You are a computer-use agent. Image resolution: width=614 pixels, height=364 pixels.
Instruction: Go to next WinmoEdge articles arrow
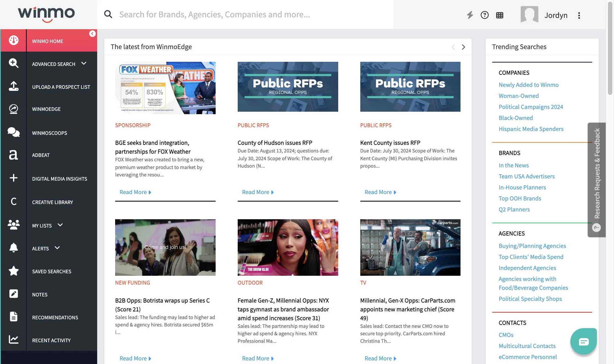tap(463, 47)
